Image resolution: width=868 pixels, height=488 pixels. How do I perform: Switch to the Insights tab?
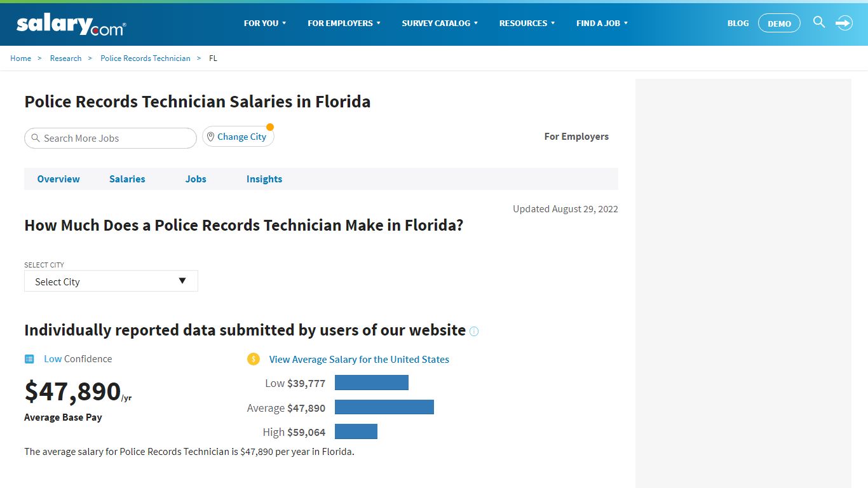pos(264,179)
